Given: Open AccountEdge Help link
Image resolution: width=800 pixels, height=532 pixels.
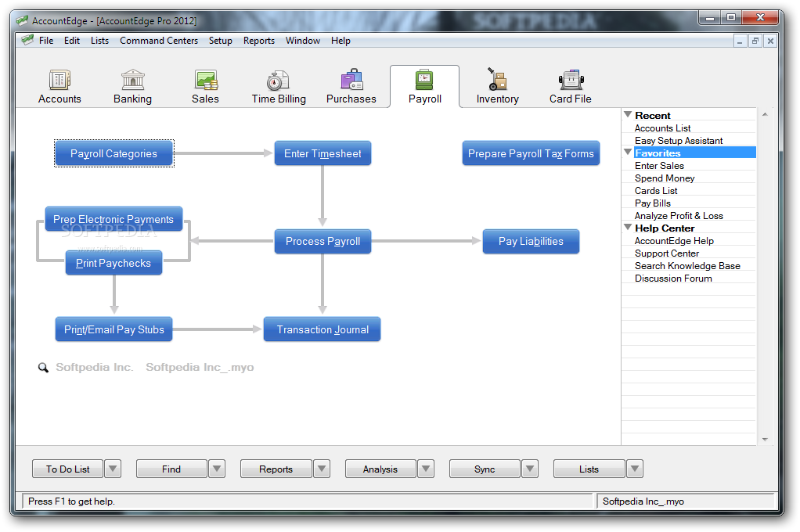Looking at the screenshot, I should click(x=674, y=241).
